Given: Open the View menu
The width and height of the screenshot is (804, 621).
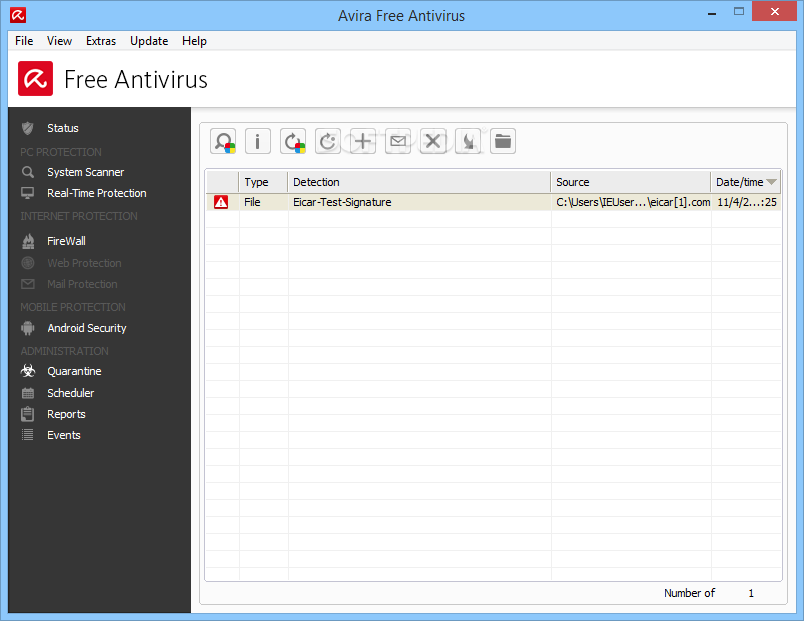Looking at the screenshot, I should click(59, 41).
